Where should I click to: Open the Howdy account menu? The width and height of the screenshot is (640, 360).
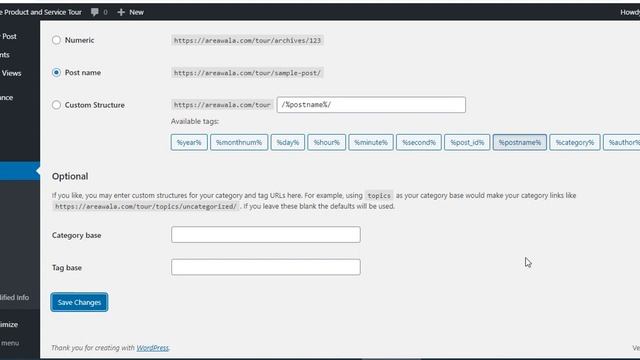pos(630,12)
